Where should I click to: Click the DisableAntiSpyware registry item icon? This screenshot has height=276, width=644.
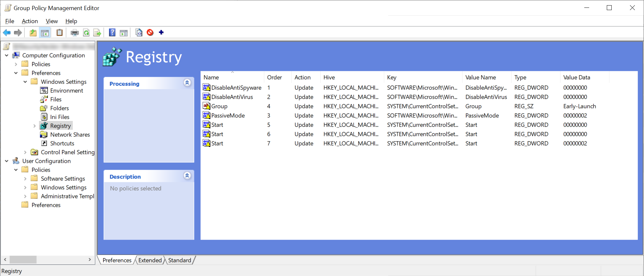pyautogui.click(x=206, y=87)
